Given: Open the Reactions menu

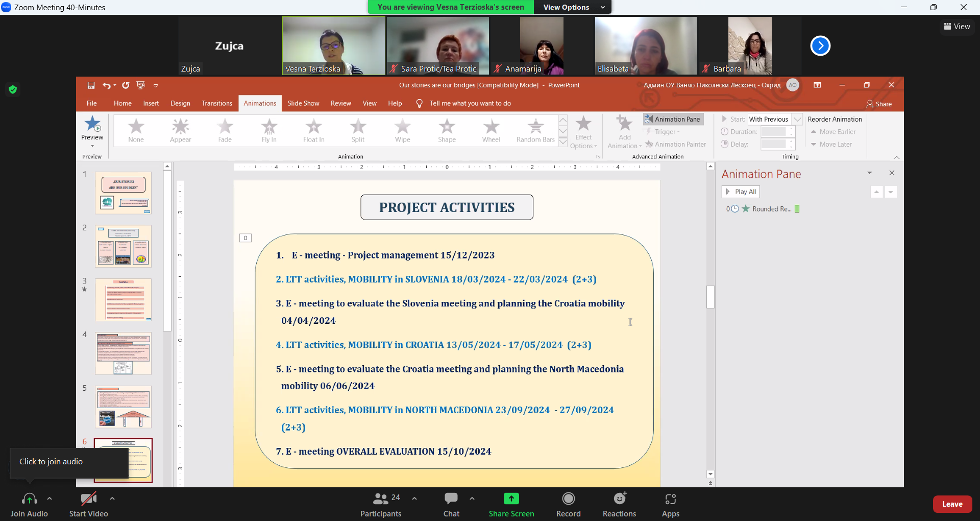Looking at the screenshot, I should (619, 505).
